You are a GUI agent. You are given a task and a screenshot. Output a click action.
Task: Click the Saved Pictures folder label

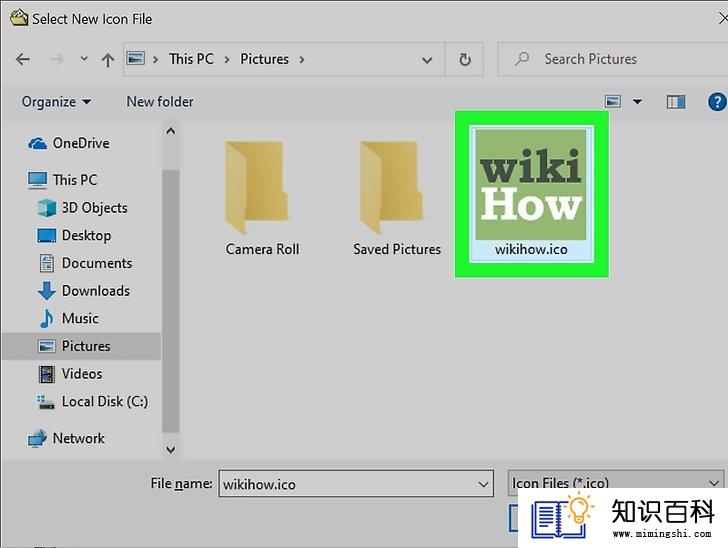397,249
